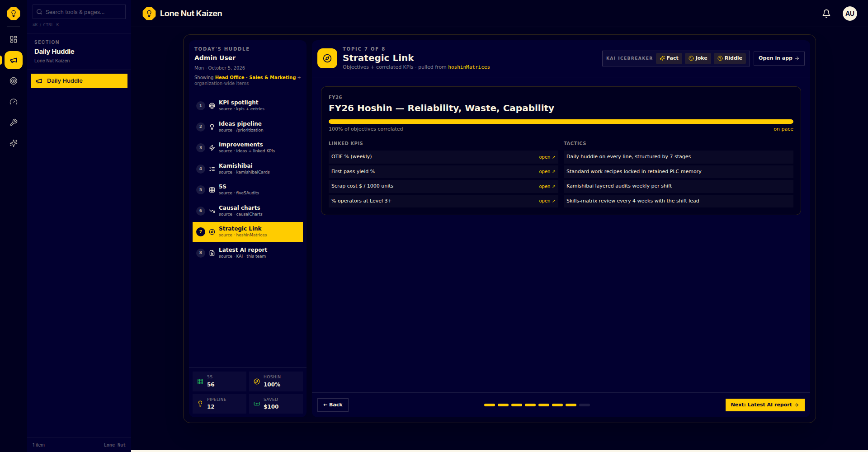The width and height of the screenshot is (868, 452).
Task: Open % operators at Level 3+ link
Action: (547, 201)
